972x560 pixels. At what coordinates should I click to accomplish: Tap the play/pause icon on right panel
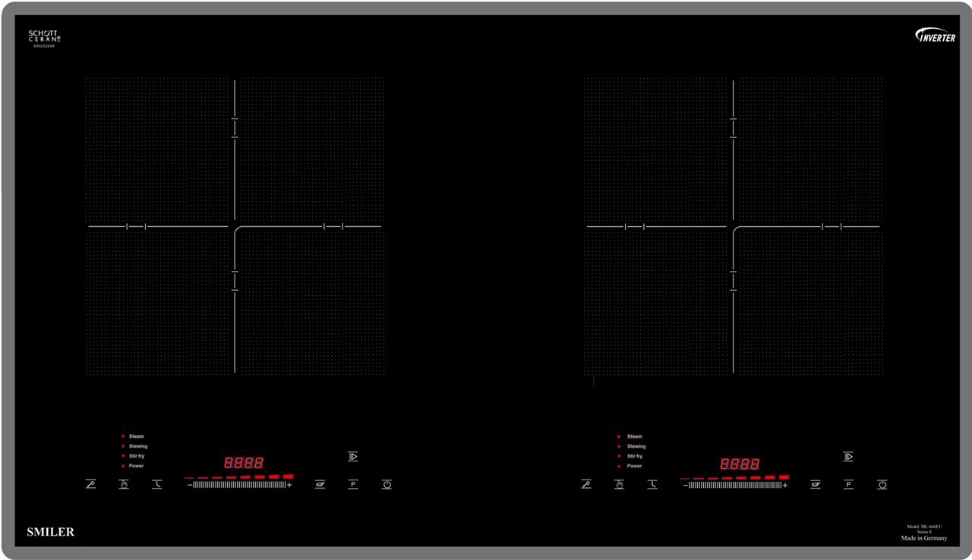(x=848, y=457)
